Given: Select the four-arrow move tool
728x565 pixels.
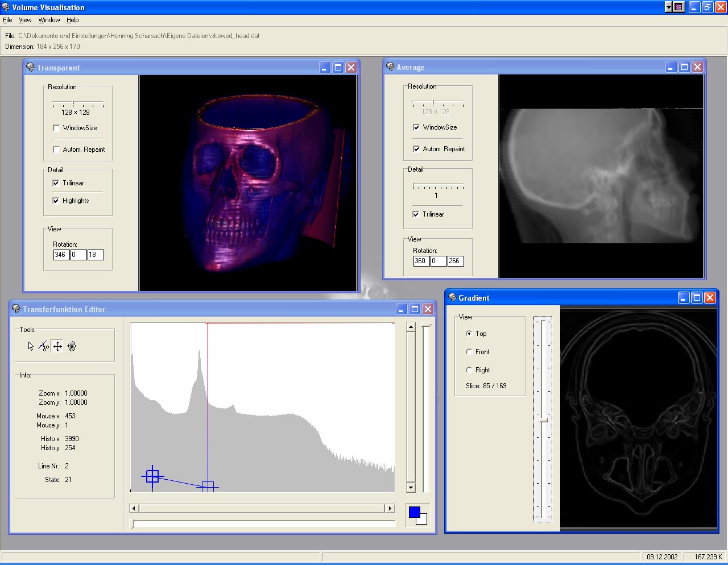Looking at the screenshot, I should (x=57, y=346).
